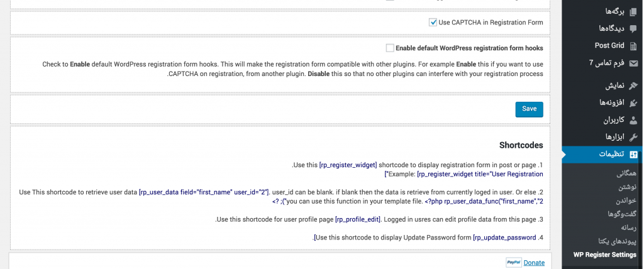Click the PayPal logo icon

click(513, 263)
